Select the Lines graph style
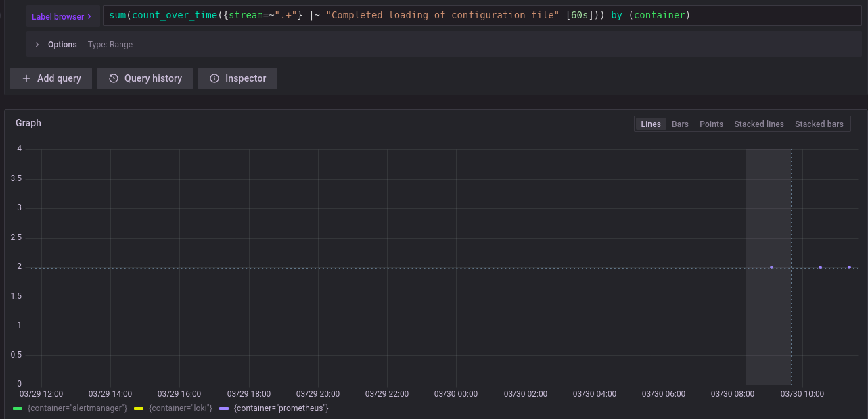The width and height of the screenshot is (868, 419). [x=651, y=124]
